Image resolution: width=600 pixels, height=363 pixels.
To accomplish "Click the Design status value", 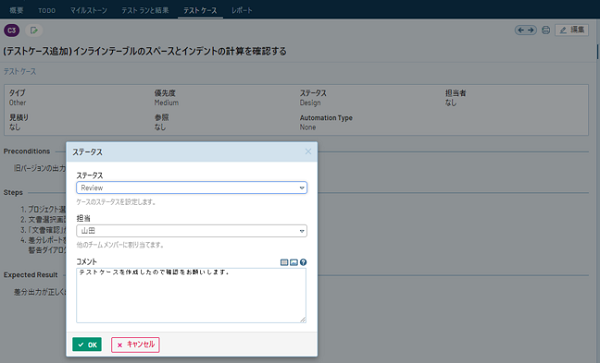I will tap(310, 103).
